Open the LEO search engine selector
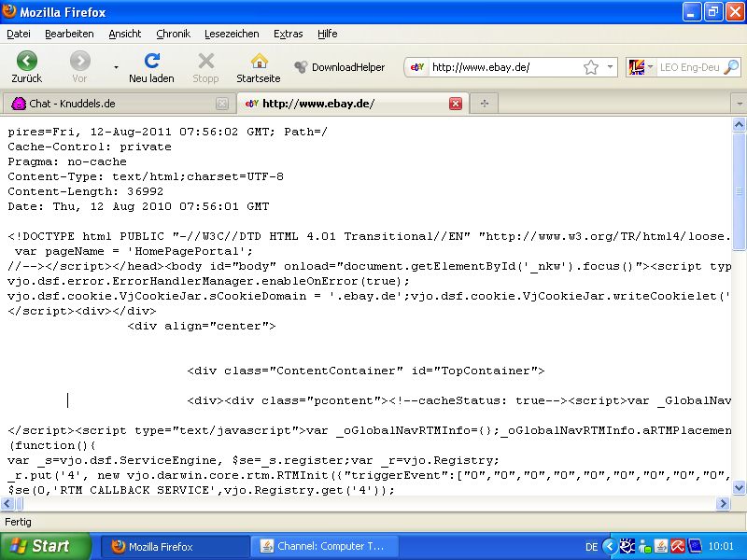This screenshot has width=747, height=560. 641,67
